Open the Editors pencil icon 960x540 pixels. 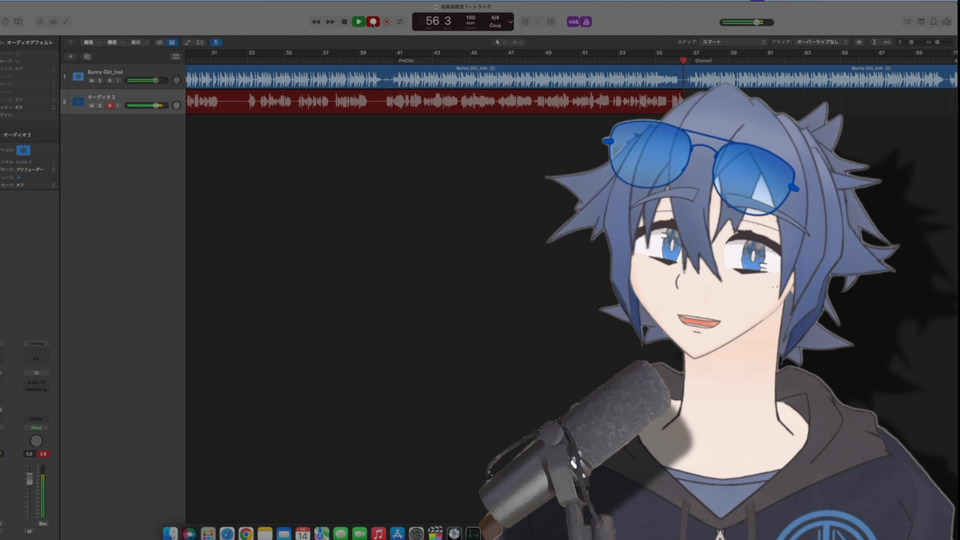point(66,21)
